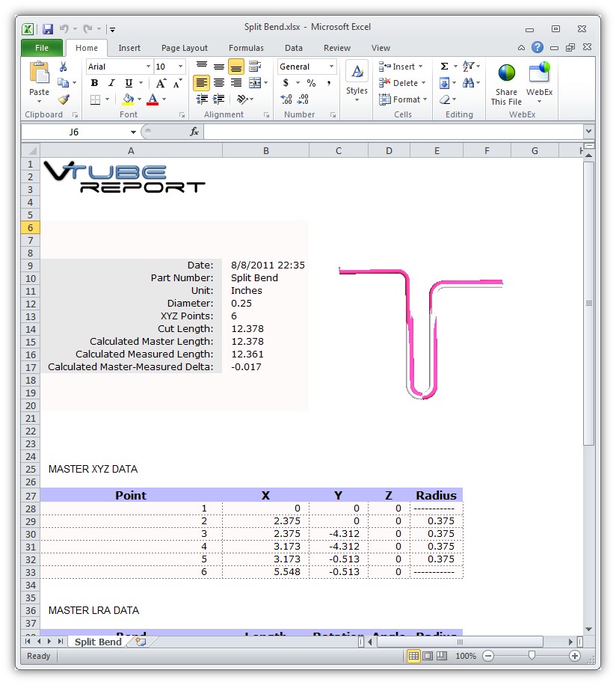Image resolution: width=616 pixels, height=685 pixels.
Task: Toggle bold formatting
Action: click(x=95, y=83)
